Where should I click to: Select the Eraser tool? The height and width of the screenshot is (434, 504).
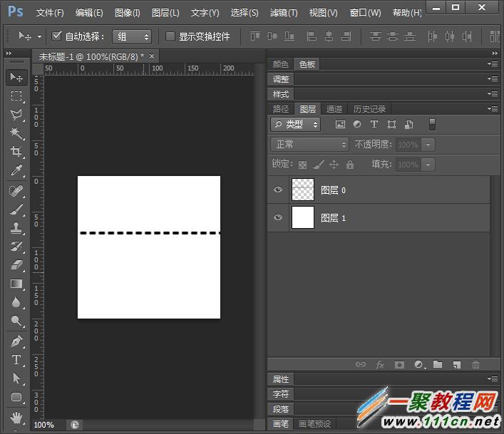[16, 265]
